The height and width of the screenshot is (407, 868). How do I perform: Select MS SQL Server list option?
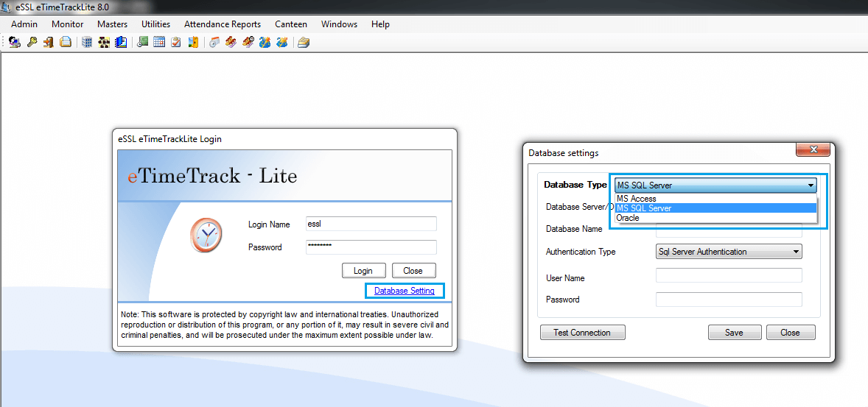point(715,208)
